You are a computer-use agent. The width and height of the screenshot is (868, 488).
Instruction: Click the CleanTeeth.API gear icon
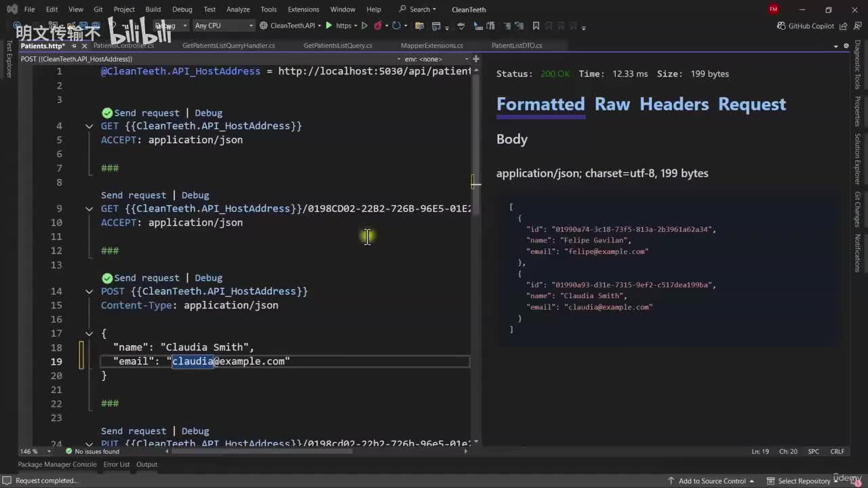[x=264, y=26]
